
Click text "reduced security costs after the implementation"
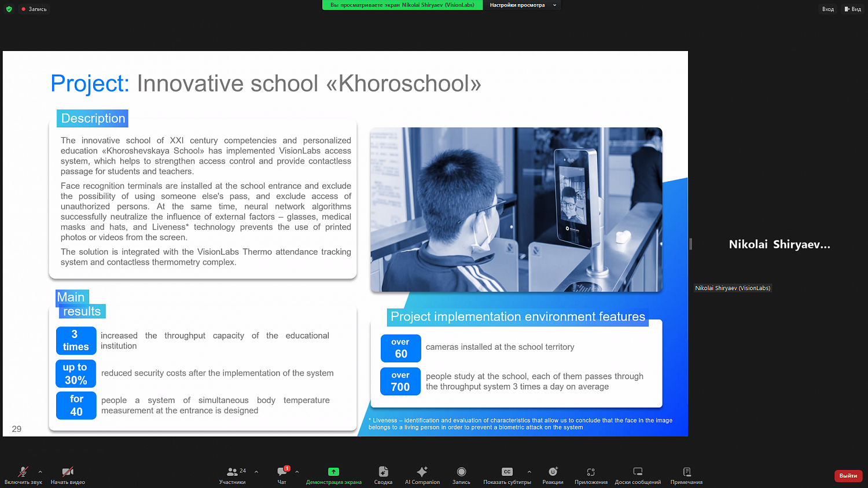(217, 373)
